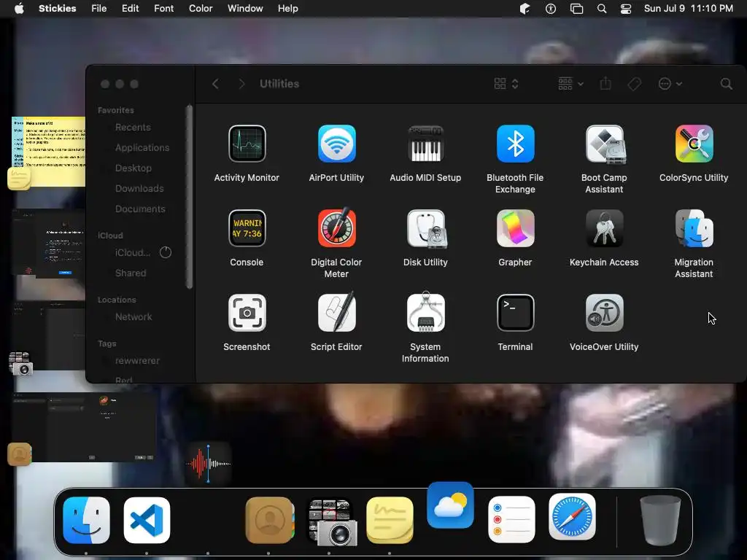The width and height of the screenshot is (747, 560).
Task: Select Digital Color Meter icon
Action: pos(336,228)
